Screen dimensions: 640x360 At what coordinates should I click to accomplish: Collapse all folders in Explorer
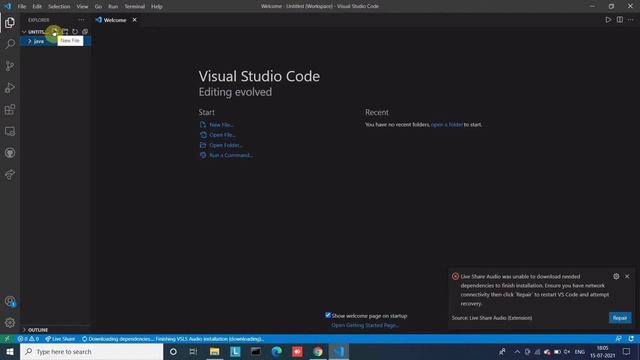coord(85,31)
